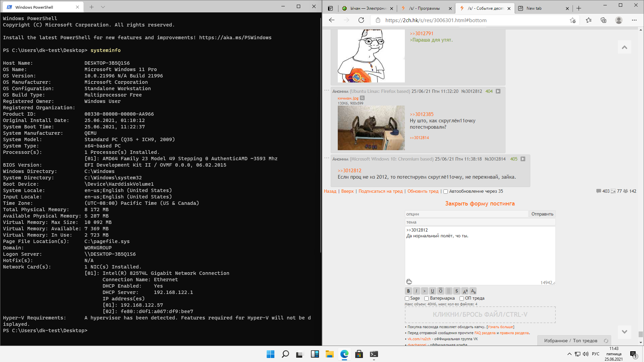The height and width of the screenshot is (362, 644).
Task: Show hidden system tray icons
Action: (x=569, y=354)
